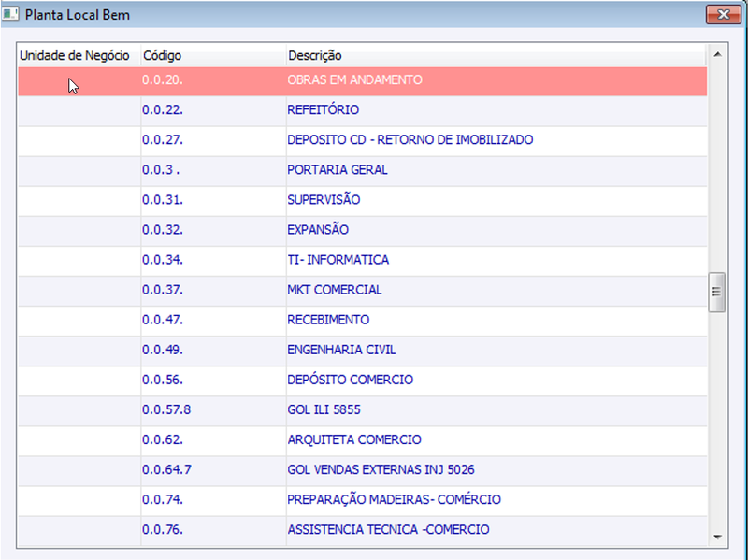Select code 0.0.37.
Viewport: 748px width, 560px height.
pyautogui.click(x=162, y=290)
